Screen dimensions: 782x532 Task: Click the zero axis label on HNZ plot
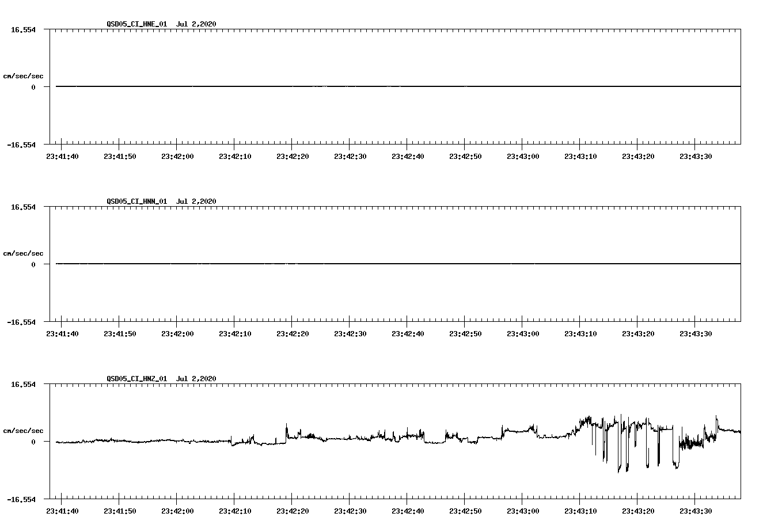tap(33, 442)
